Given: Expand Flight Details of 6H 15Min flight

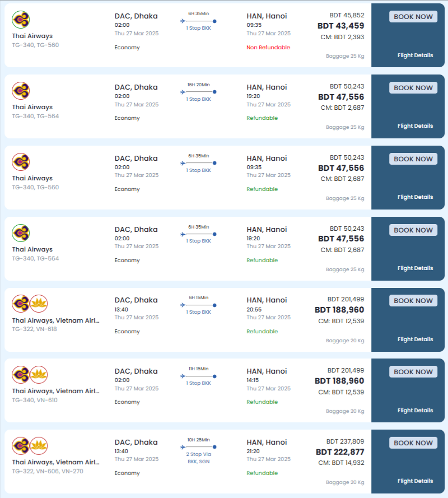Looking at the screenshot, I should 415,339.
